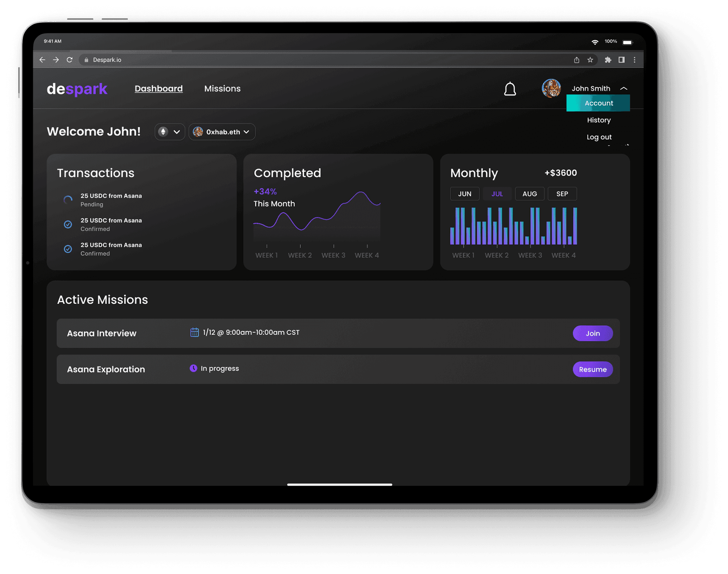Resume the Asana Exploration mission
The image size is (728, 574).
click(x=593, y=369)
